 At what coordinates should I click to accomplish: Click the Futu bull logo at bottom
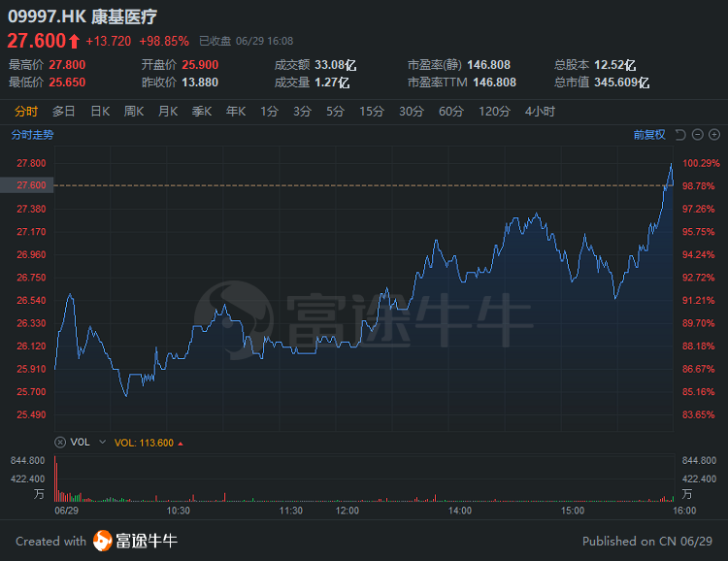(103, 541)
